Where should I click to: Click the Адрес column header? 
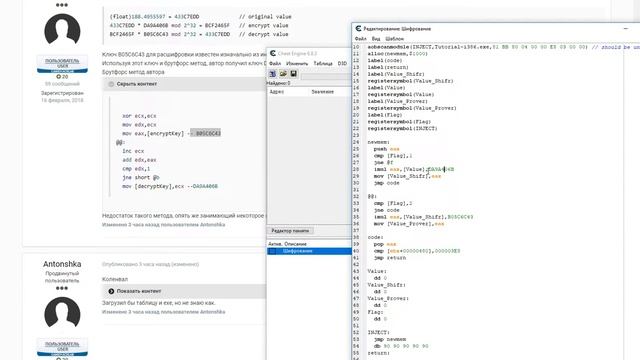[x=277, y=92]
